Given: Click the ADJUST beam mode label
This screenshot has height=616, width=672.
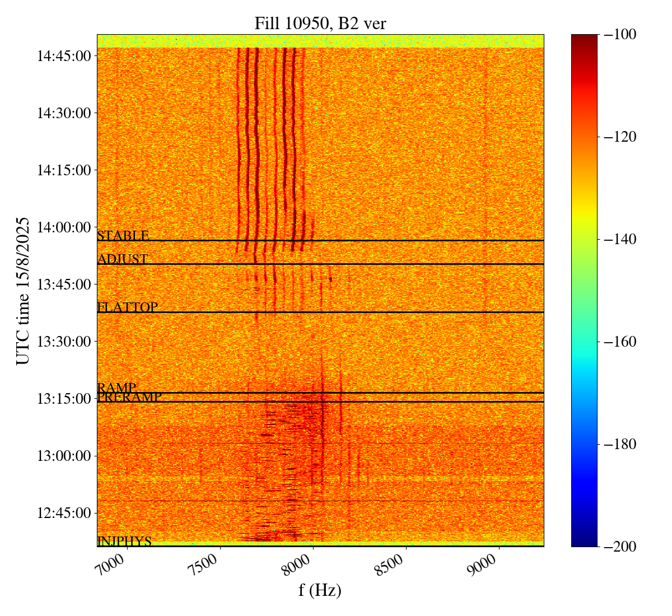Looking at the screenshot, I should (x=123, y=259).
